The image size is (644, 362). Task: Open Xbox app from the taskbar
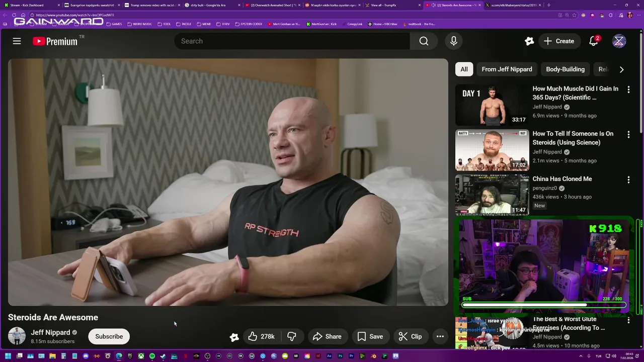[141, 356]
